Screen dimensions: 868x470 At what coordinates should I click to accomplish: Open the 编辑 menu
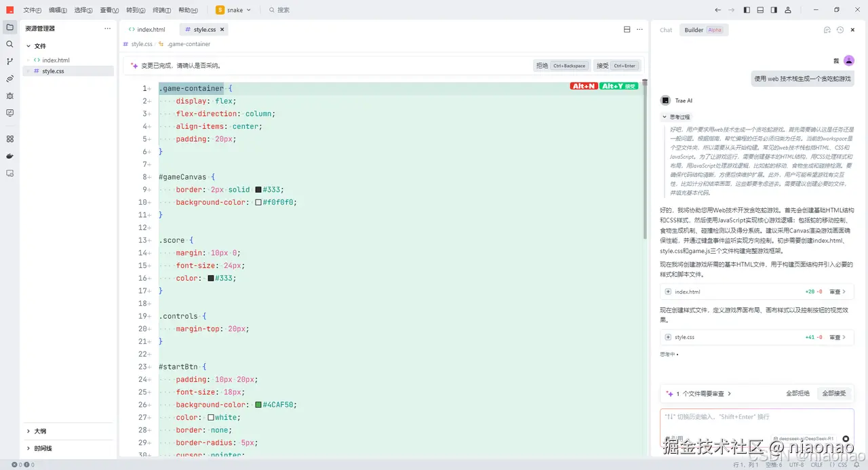coord(58,10)
